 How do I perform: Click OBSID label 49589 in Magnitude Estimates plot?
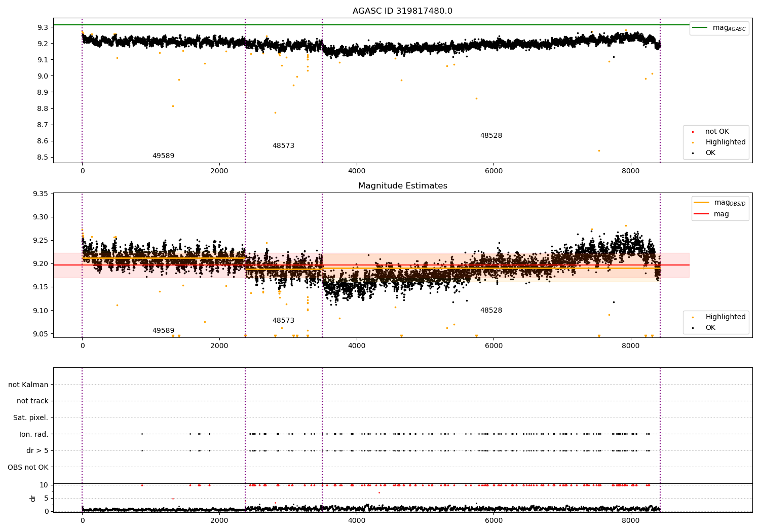[x=163, y=331]
